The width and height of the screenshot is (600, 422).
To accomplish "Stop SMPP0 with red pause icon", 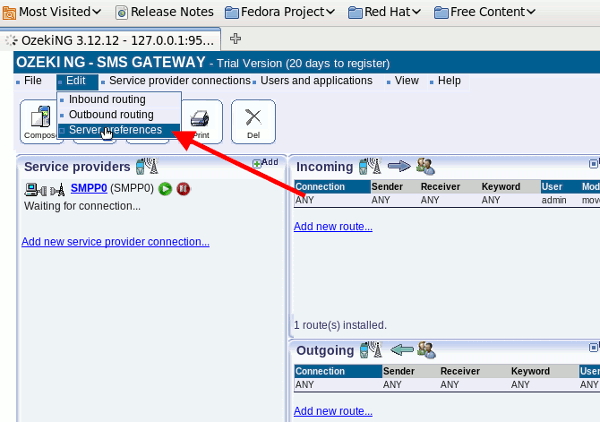I will [x=183, y=189].
